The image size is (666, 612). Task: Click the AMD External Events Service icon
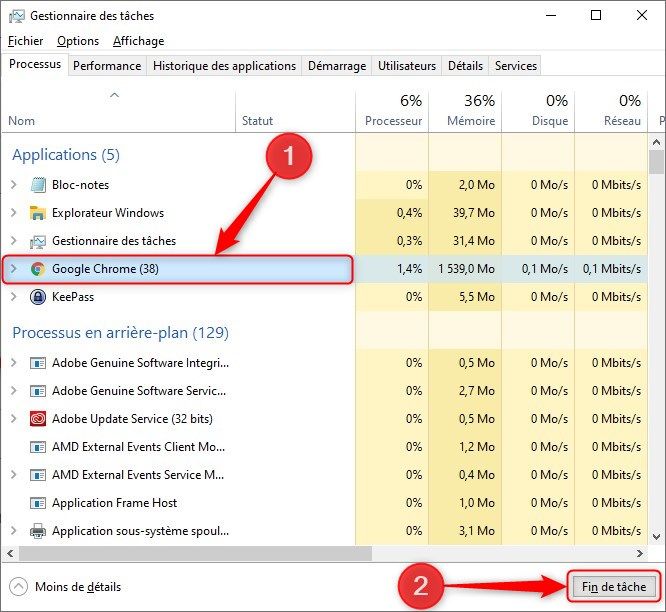pyautogui.click(x=38, y=475)
